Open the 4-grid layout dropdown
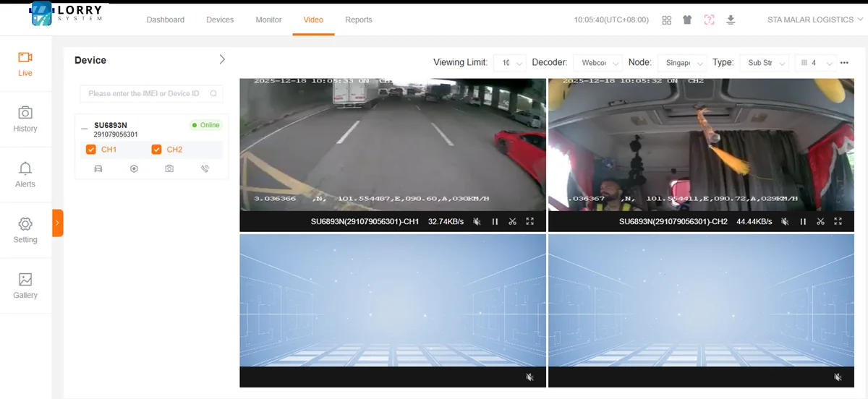The width and height of the screenshot is (868, 399). [814, 63]
